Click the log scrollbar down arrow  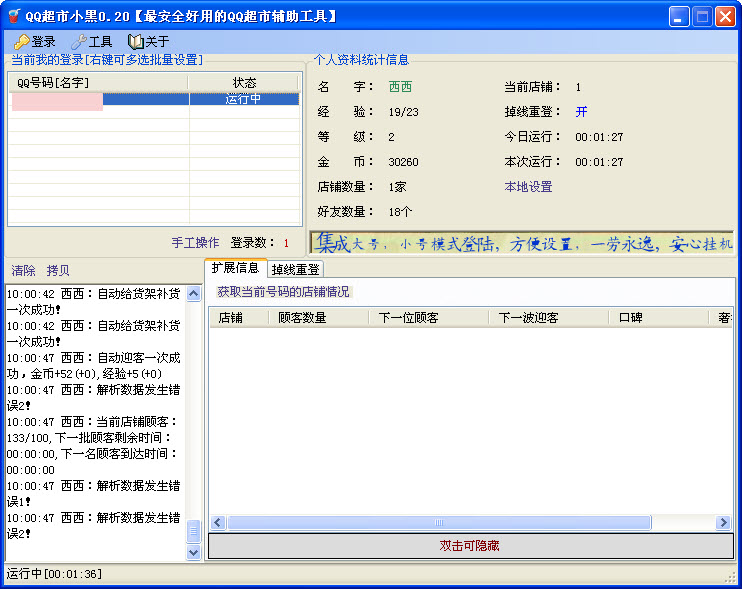click(x=194, y=552)
